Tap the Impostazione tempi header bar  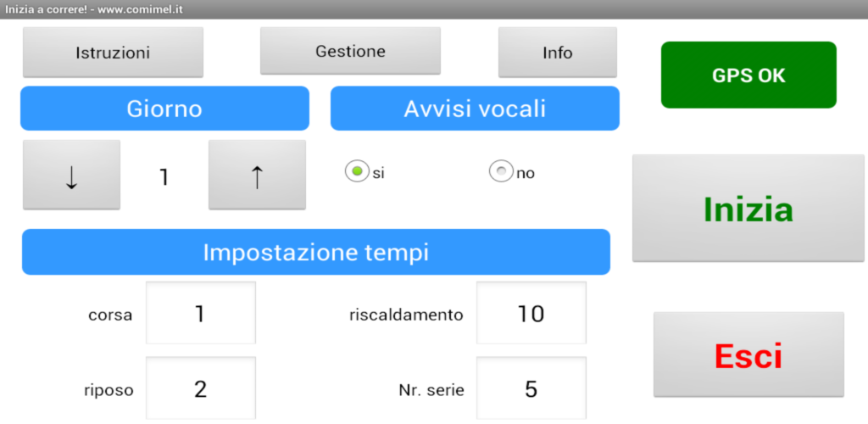pyautogui.click(x=315, y=252)
